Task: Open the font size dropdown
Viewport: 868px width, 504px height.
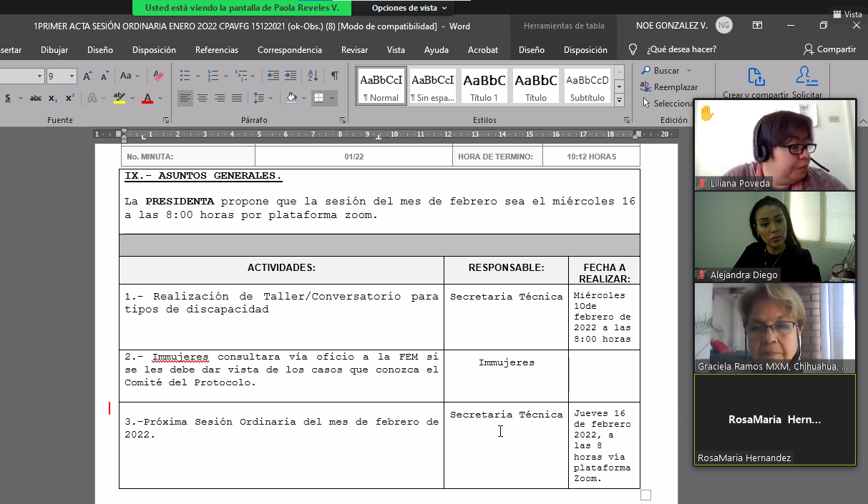Action: tap(72, 76)
